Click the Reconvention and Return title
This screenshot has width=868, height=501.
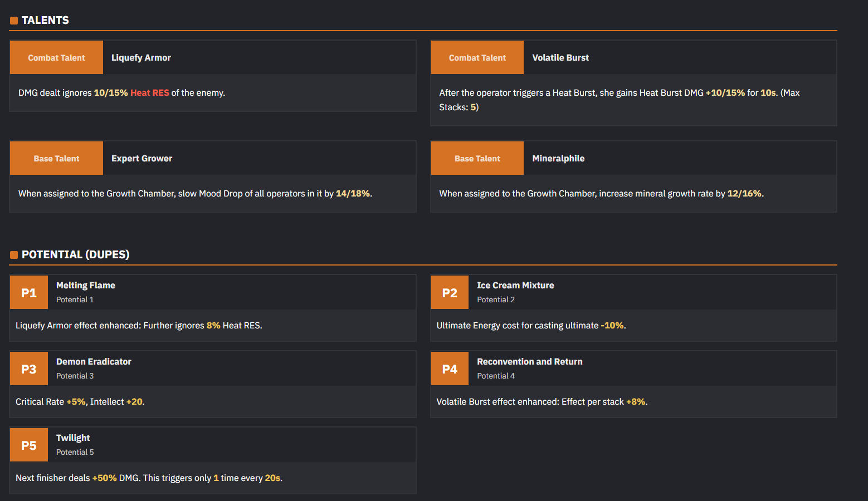(530, 361)
